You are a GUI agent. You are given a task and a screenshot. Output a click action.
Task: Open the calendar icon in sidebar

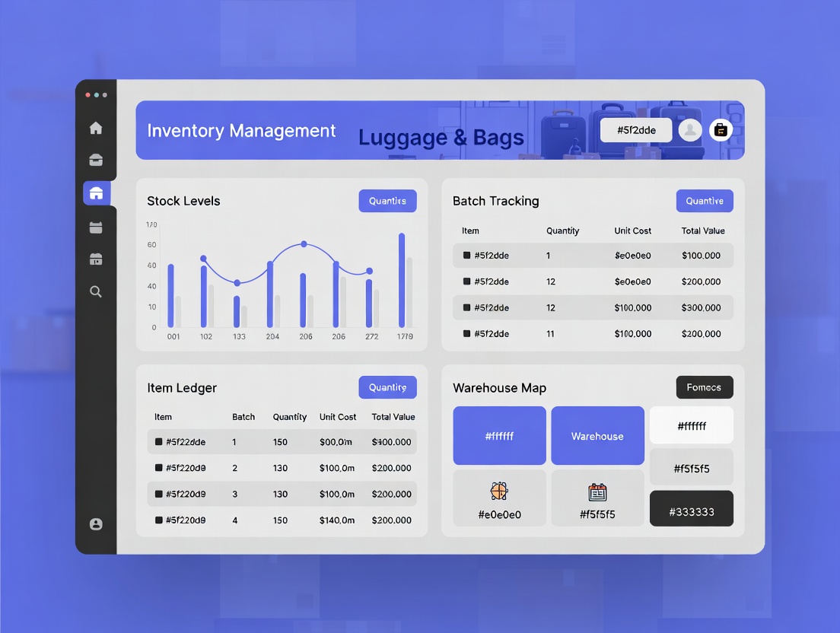pyautogui.click(x=96, y=227)
